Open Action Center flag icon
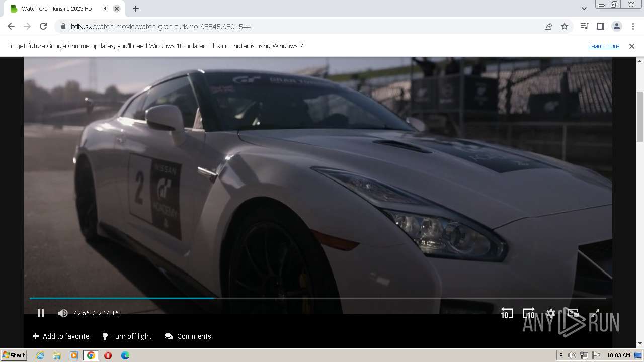644x362 pixels. [596, 355]
